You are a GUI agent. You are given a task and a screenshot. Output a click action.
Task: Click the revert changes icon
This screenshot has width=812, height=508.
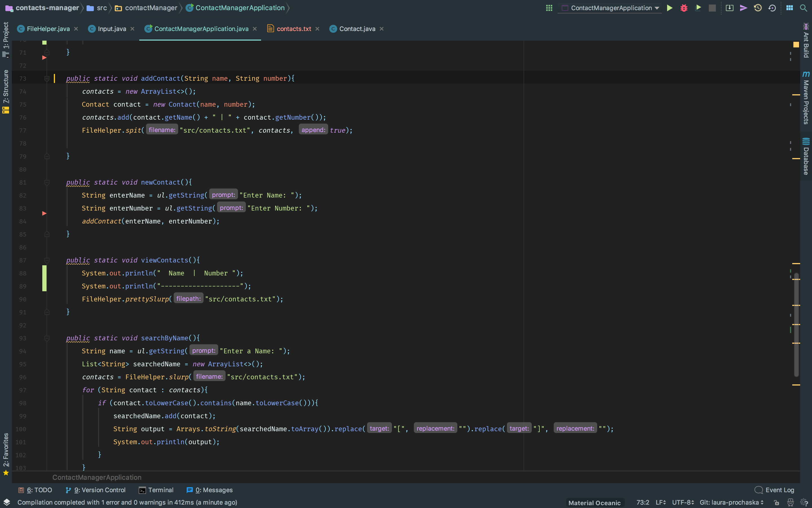click(772, 8)
